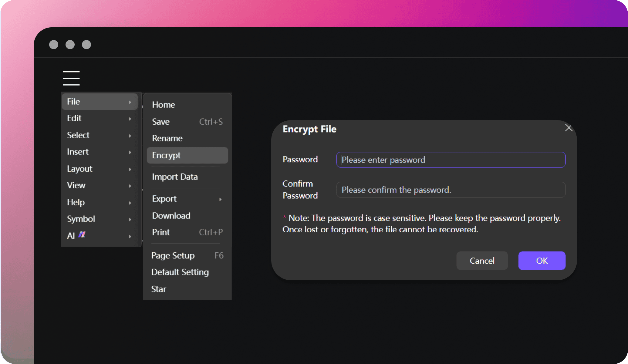Click the View menu item
The height and width of the screenshot is (364, 628).
pos(76,185)
